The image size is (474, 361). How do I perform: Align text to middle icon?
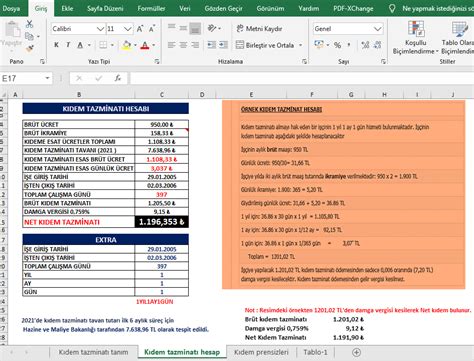[183, 28]
